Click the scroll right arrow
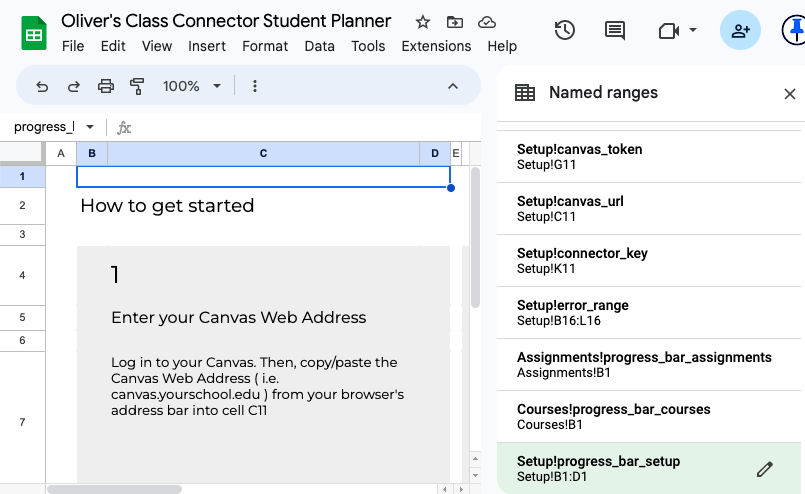Screen dimensions: 805x494 (461, 489)
